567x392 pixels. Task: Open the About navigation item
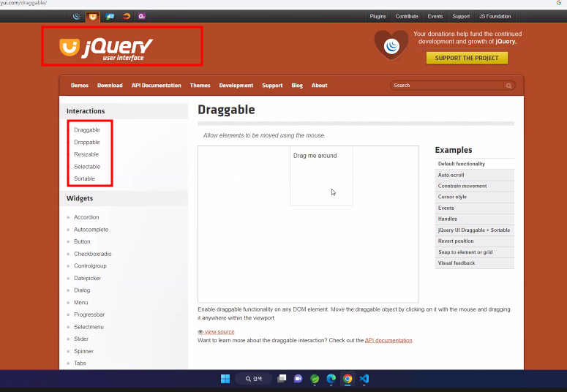click(x=319, y=86)
